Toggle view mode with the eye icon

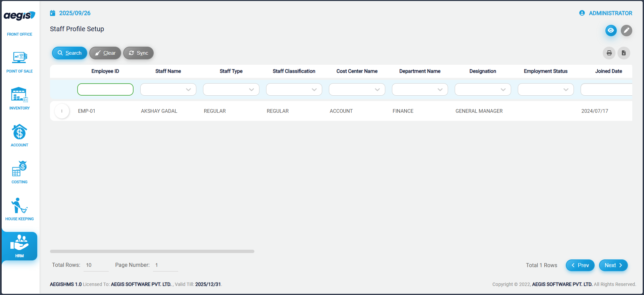tap(611, 31)
